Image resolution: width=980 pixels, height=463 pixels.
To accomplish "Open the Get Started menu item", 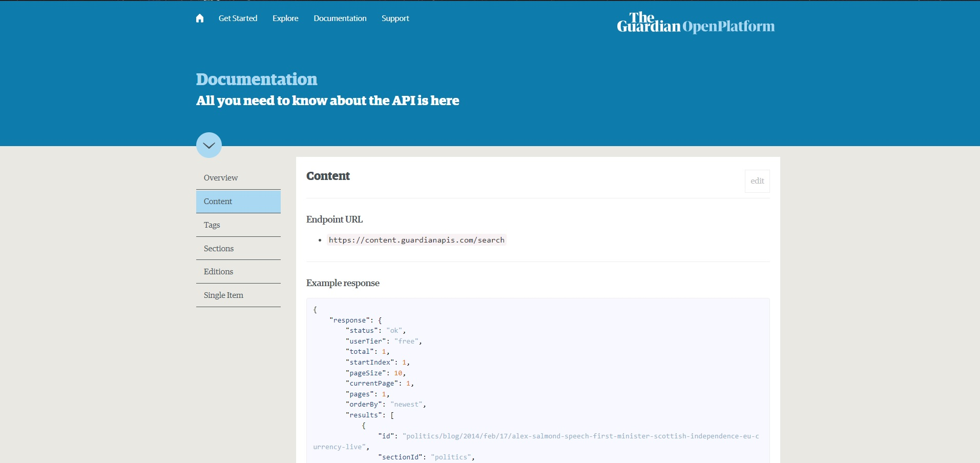I will [x=238, y=18].
